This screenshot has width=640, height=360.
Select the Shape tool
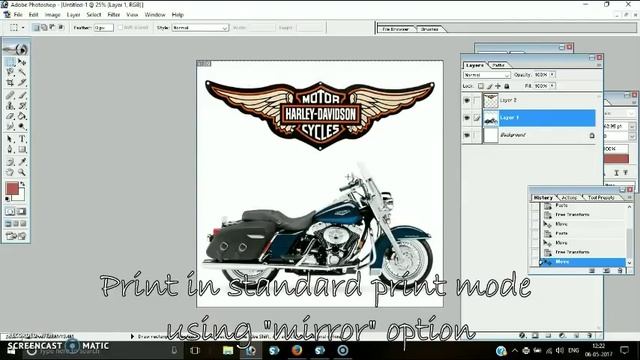22,149
